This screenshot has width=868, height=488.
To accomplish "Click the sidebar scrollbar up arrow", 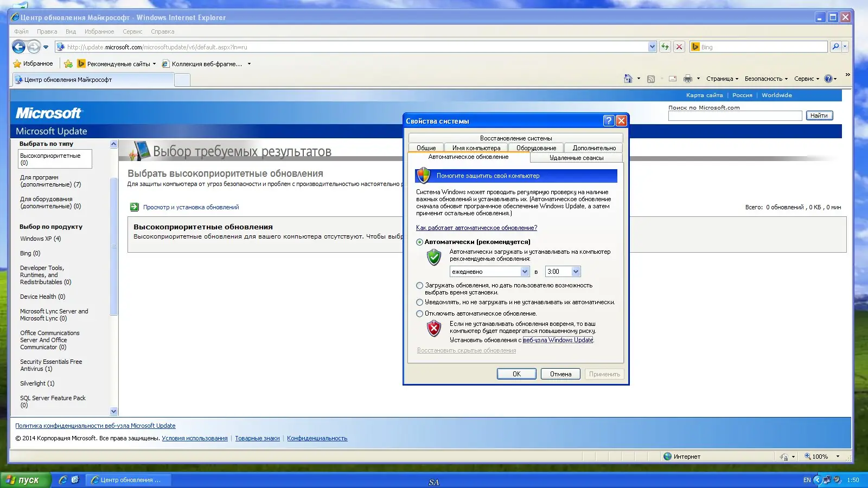I will pos(113,144).
